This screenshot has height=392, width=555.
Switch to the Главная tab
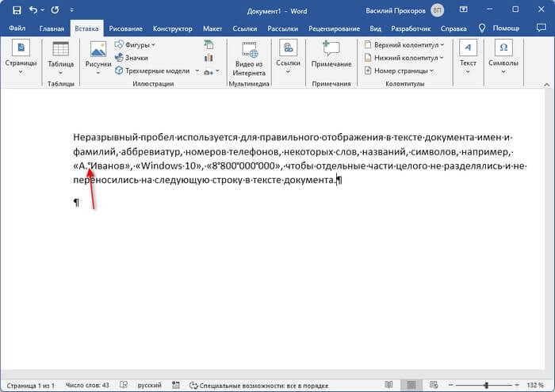coord(52,29)
